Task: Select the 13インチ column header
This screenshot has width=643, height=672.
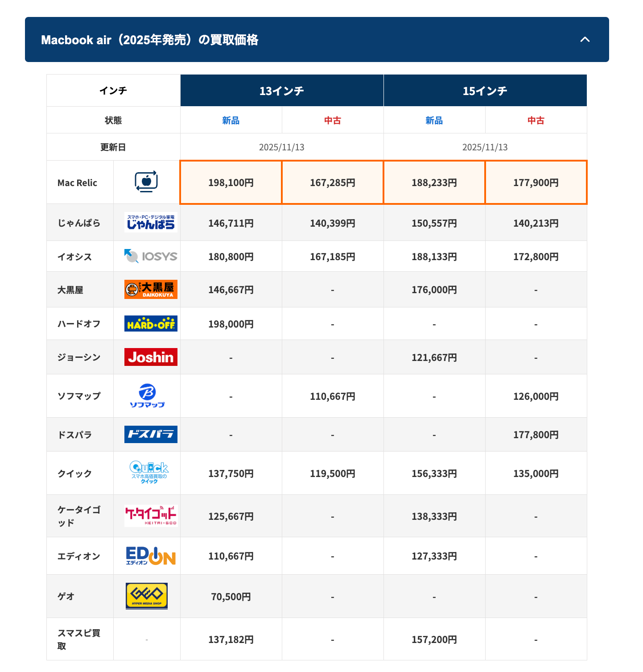Action: tap(282, 91)
